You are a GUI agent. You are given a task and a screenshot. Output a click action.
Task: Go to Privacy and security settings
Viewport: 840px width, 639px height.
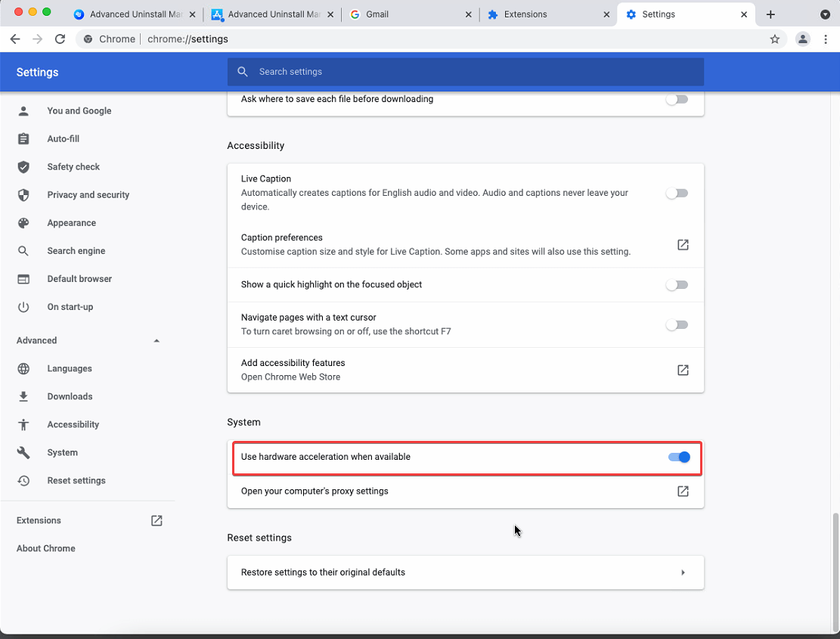[88, 195]
